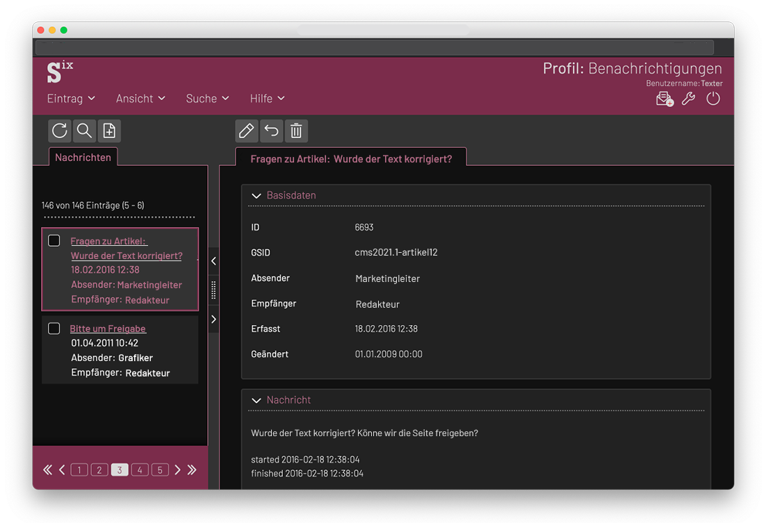Check the 'Bitte um Freigabe' message checkbox
This screenshot has height=532, width=766.
coord(54,328)
